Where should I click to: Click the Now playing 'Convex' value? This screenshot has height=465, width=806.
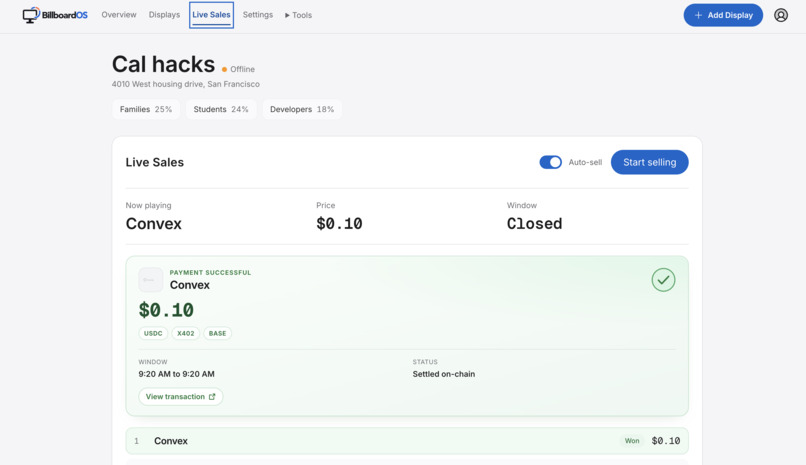(154, 224)
